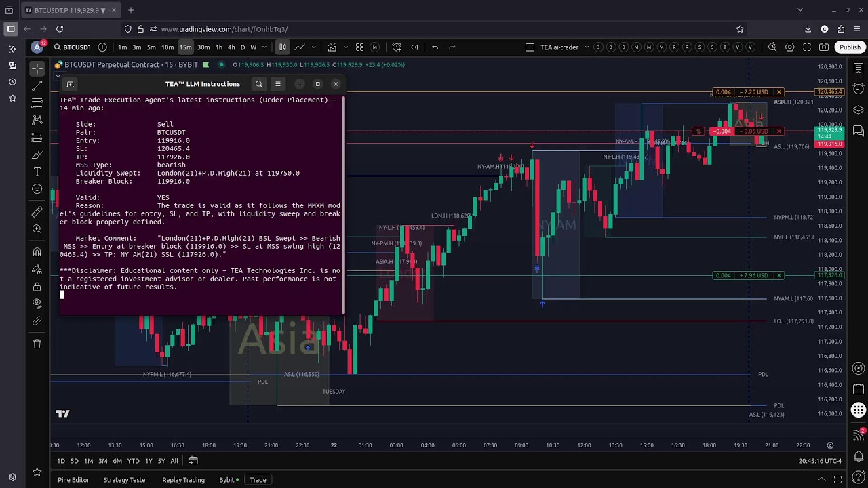Open time axis settings gear
Viewport: 868px width, 488px height.
pos(830,445)
